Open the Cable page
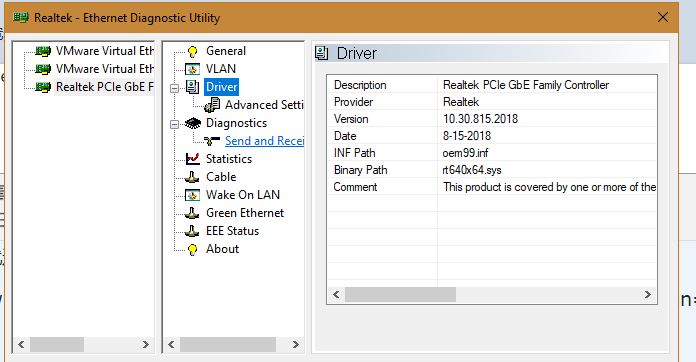The height and width of the screenshot is (362, 696). click(x=221, y=177)
